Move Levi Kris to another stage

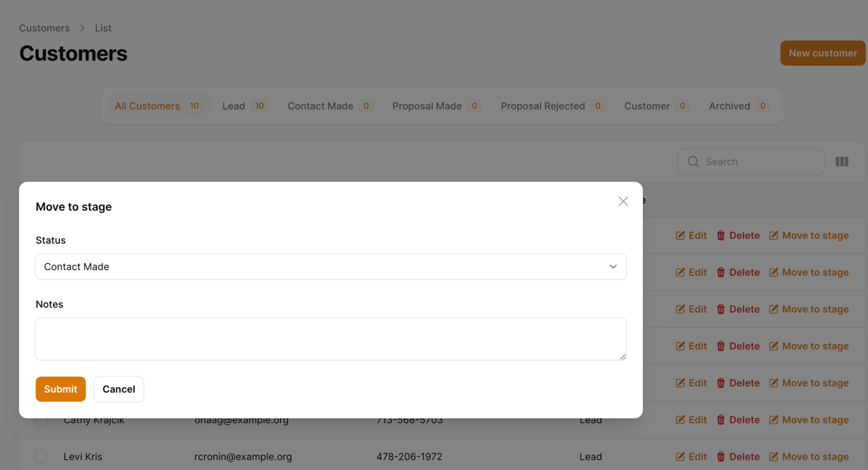point(809,457)
